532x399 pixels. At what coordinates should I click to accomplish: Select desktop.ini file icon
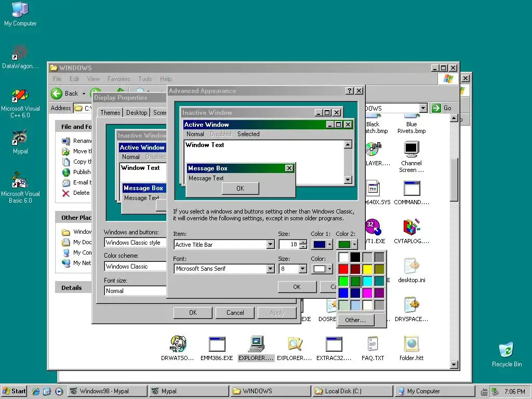click(411, 270)
